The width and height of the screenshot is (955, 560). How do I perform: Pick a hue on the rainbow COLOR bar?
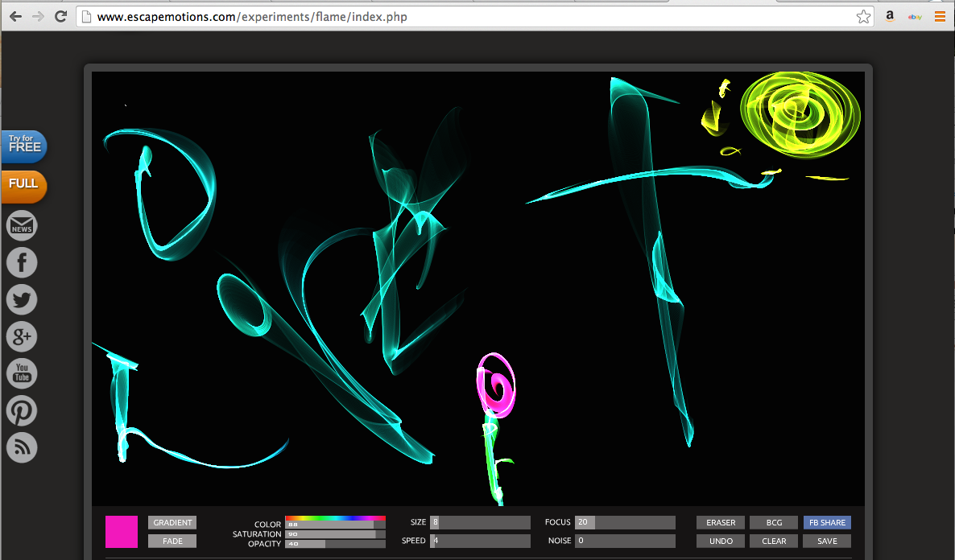pyautogui.click(x=335, y=519)
